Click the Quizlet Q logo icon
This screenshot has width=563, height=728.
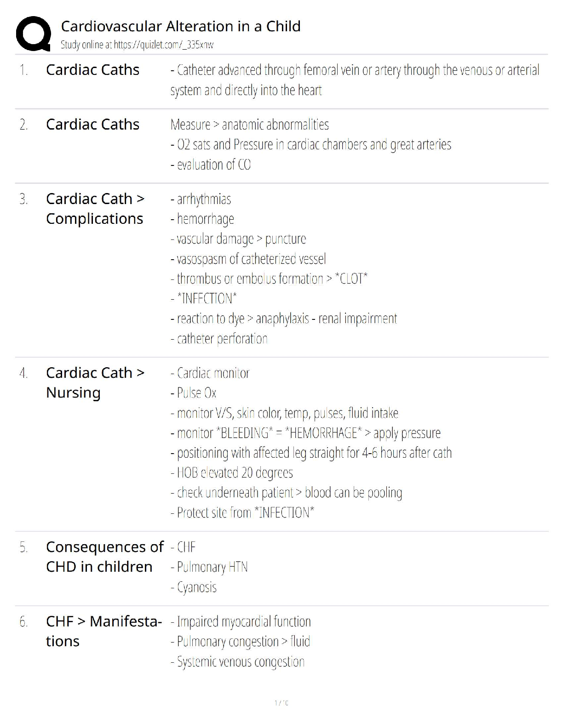click(33, 34)
